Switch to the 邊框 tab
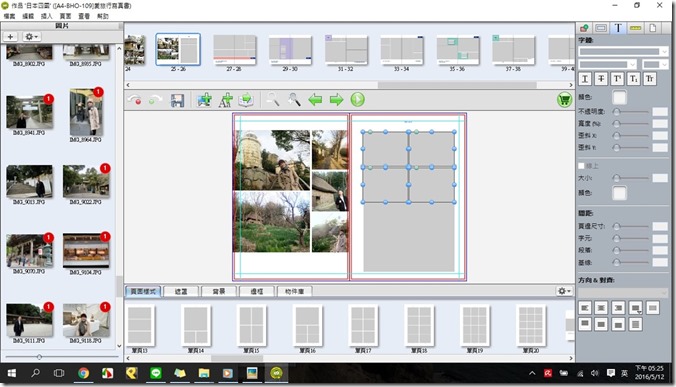 (x=257, y=291)
